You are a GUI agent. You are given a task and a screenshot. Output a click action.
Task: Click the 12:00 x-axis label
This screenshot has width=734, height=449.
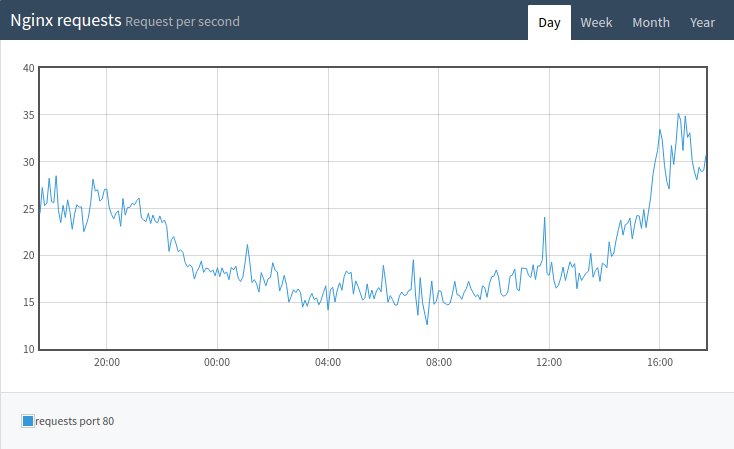point(549,362)
